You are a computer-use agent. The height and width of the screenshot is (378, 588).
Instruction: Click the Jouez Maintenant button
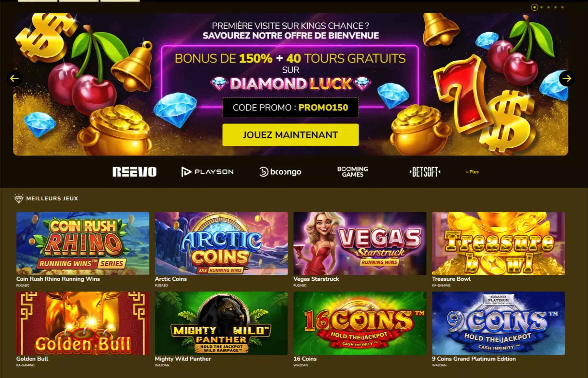[x=290, y=135]
